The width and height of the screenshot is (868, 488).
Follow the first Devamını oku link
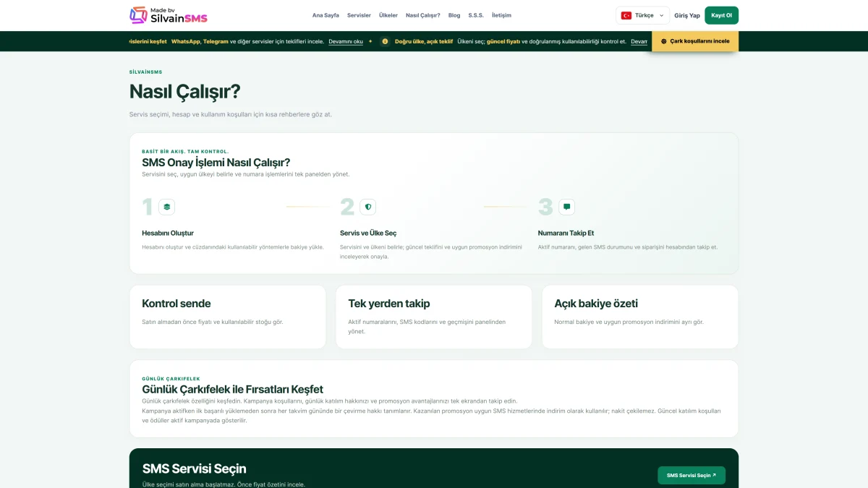click(346, 41)
